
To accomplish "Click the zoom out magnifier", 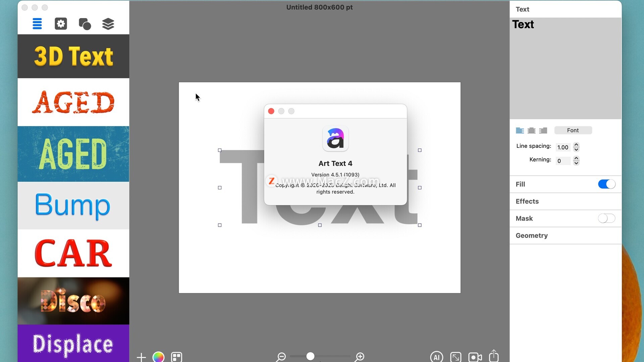I will coord(281,357).
